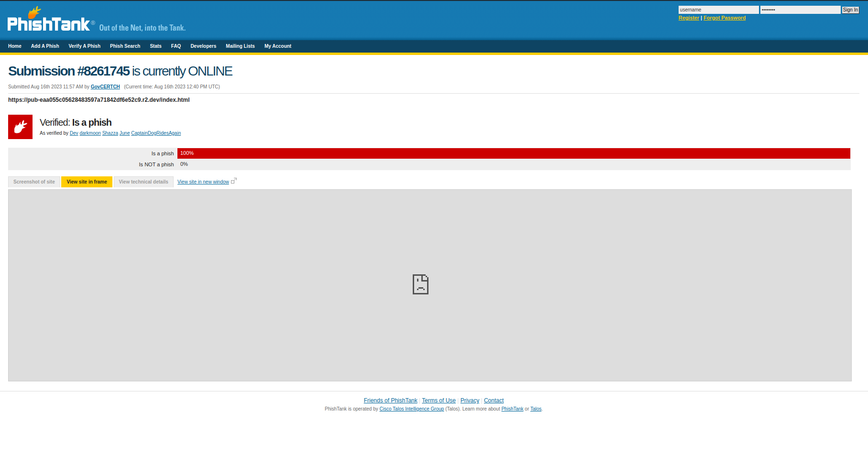Click the external link icon beside new window

(x=234, y=181)
